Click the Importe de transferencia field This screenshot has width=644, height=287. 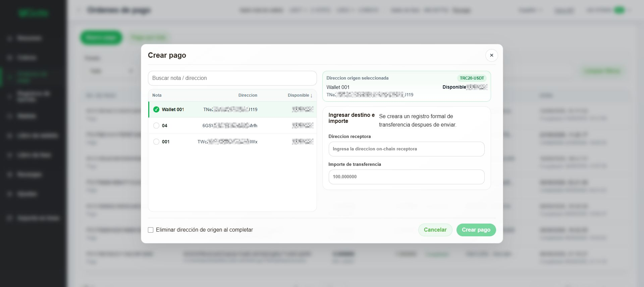tap(407, 177)
